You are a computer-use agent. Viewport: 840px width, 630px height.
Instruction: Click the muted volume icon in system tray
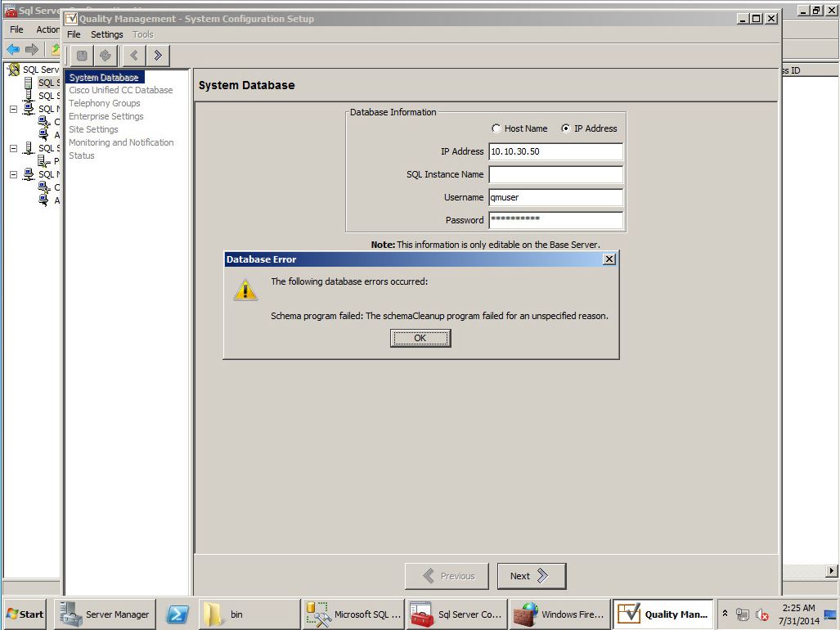click(x=761, y=614)
